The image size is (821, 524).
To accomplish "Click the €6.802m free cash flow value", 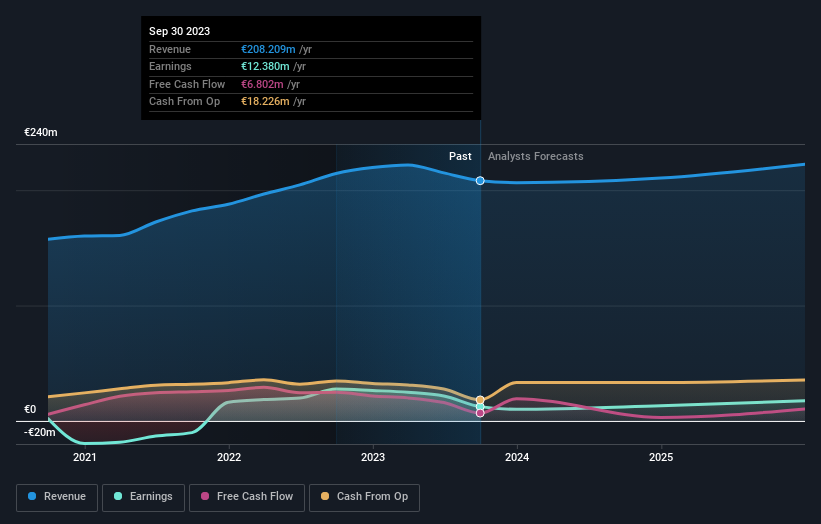I will point(262,84).
